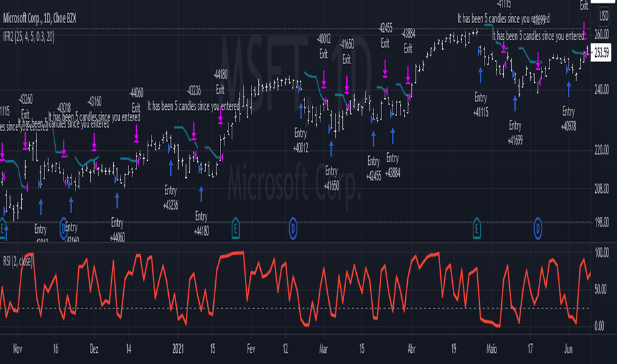Click the 220.00 price axis label
This screenshot has width=617, height=364.
click(602, 150)
